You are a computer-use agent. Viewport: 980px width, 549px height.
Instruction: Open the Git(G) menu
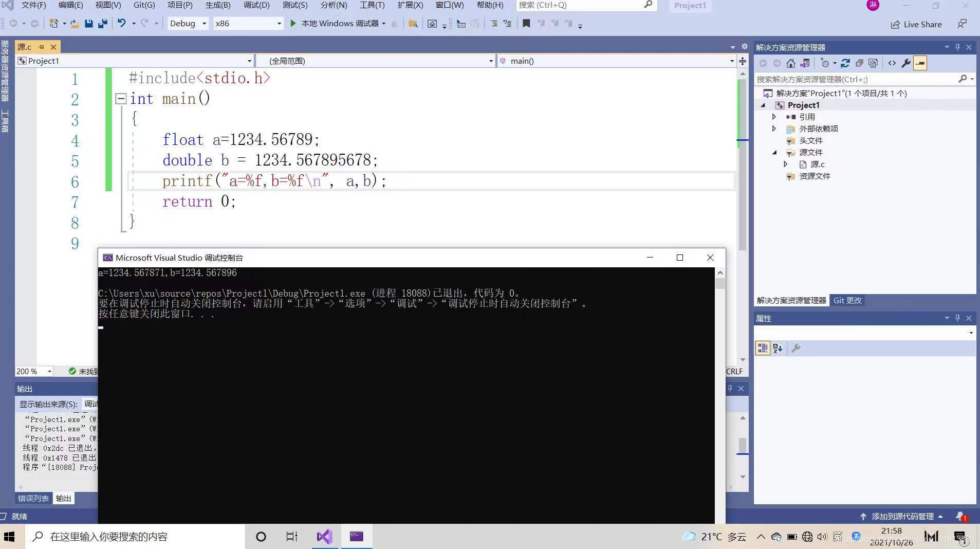144,5
